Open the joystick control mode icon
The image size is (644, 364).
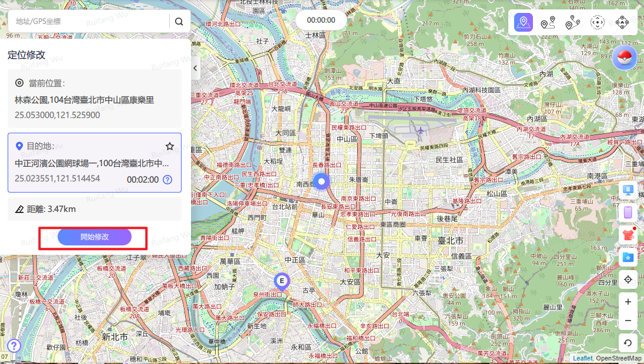[x=598, y=22]
